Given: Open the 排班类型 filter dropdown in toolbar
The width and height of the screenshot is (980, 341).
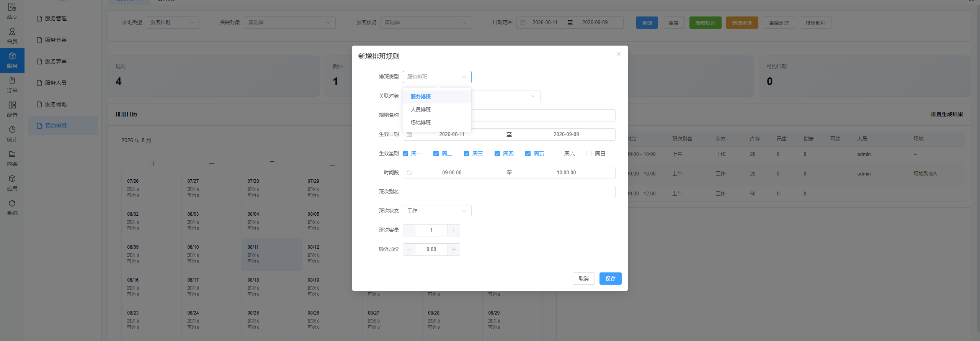Looking at the screenshot, I should [173, 23].
